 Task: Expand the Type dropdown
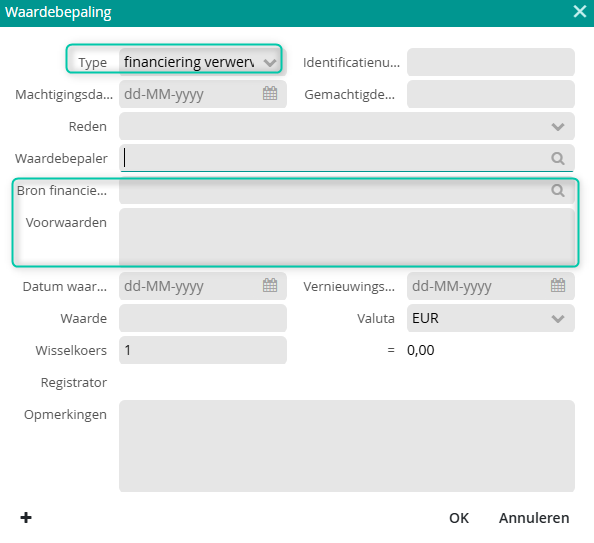click(203, 62)
